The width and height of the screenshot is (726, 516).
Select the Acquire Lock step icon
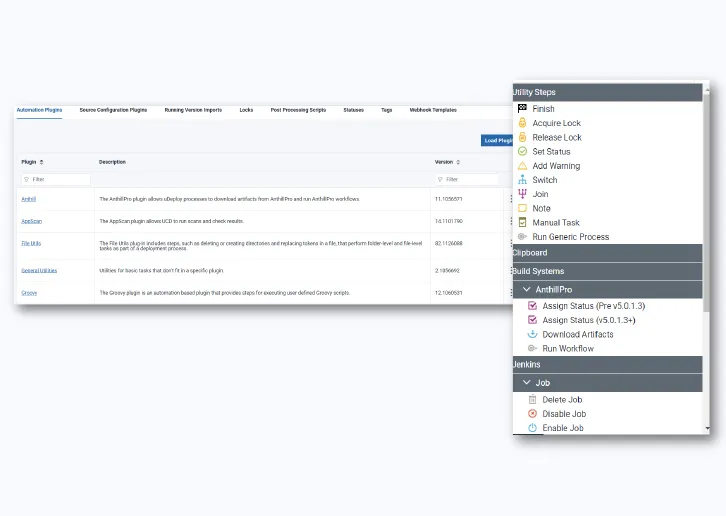pyautogui.click(x=522, y=123)
